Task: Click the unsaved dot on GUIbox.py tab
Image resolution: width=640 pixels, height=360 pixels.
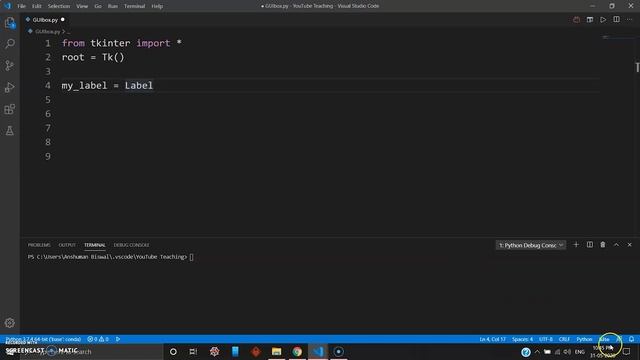Action: pos(62,20)
